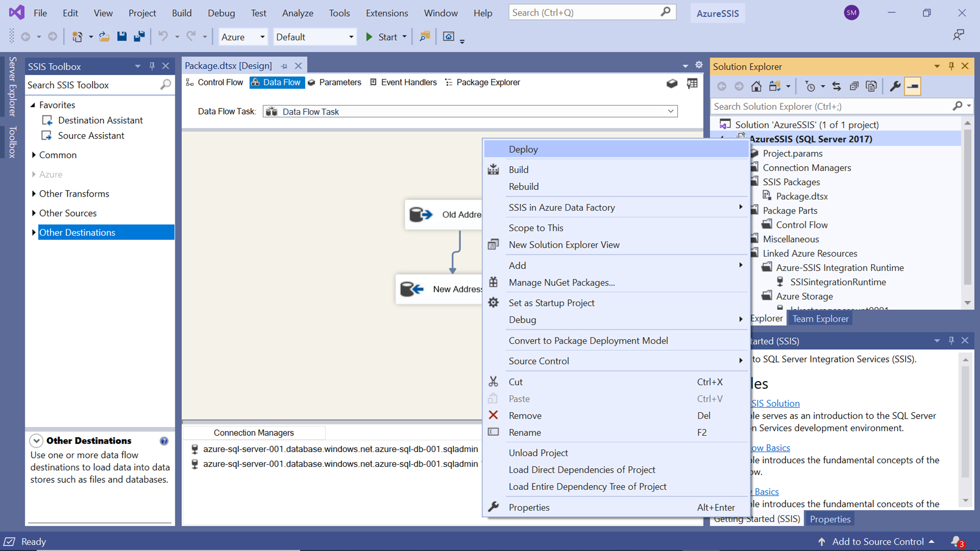Open the SSIS Toolbox icon in designer
This screenshot has height=551, width=980.
click(672, 84)
